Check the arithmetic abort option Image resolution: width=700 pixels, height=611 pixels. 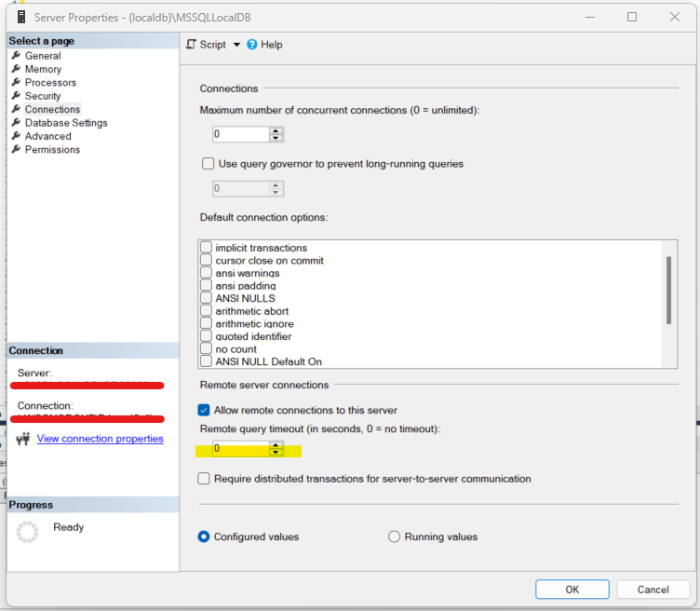pos(206,310)
